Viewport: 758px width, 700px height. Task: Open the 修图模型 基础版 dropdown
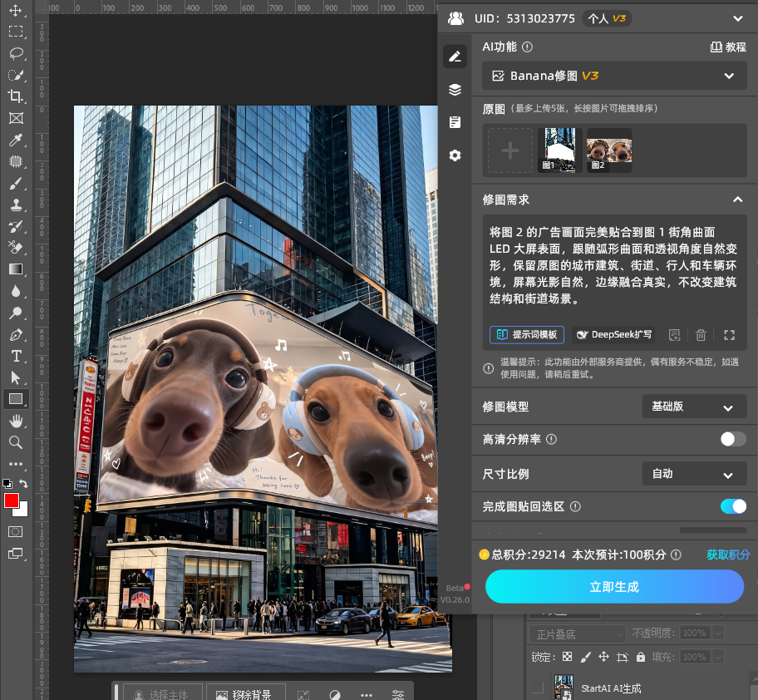coord(694,407)
